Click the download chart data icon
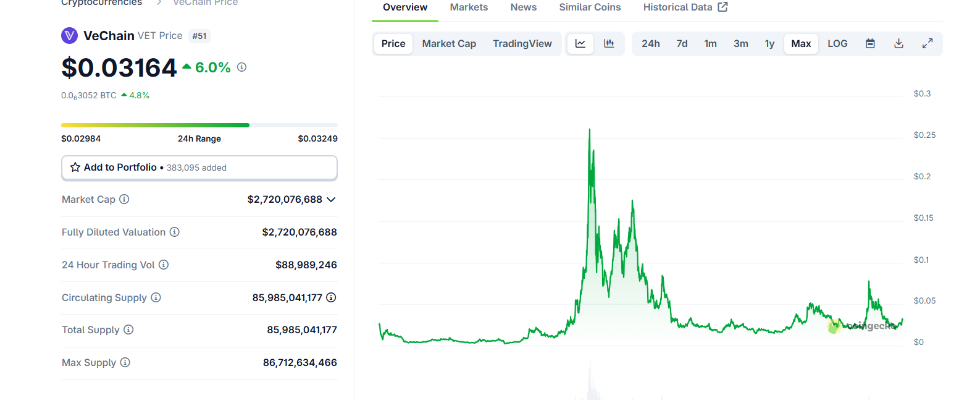Viewport: 980px width, 400px height. [898, 43]
